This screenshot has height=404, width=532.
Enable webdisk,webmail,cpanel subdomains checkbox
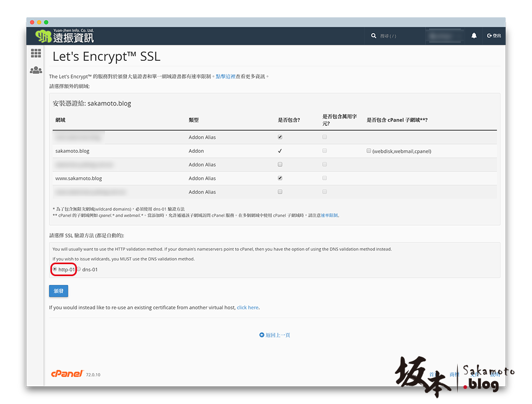369,151
